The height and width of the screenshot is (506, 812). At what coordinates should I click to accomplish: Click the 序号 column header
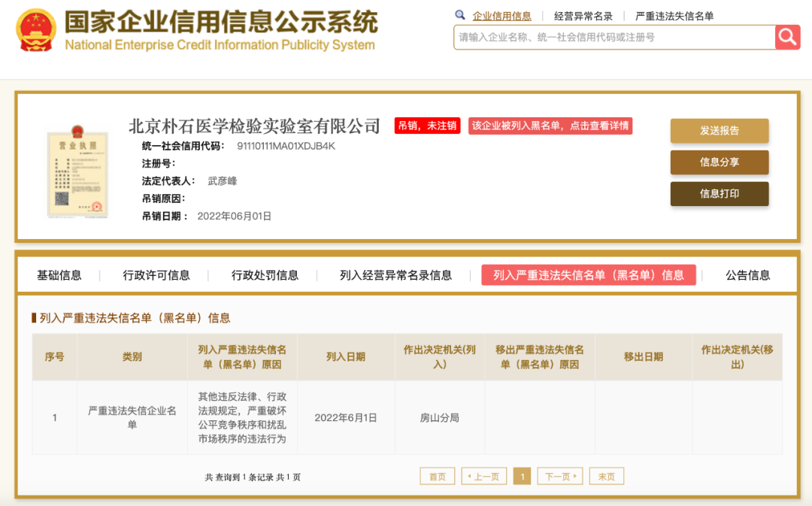click(54, 357)
